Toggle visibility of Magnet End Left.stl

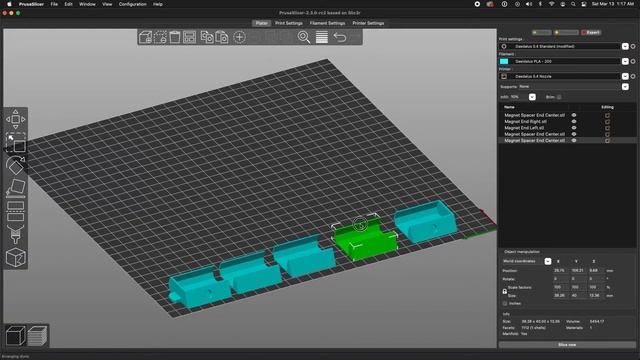[x=574, y=128]
